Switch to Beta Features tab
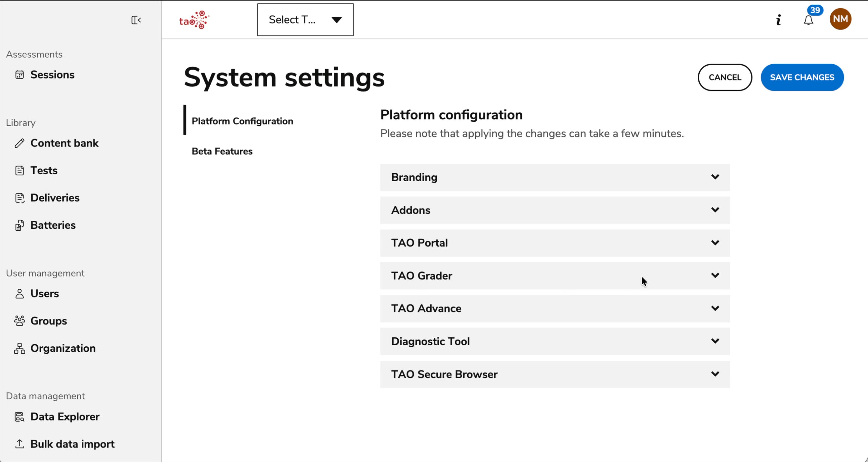 (x=222, y=151)
